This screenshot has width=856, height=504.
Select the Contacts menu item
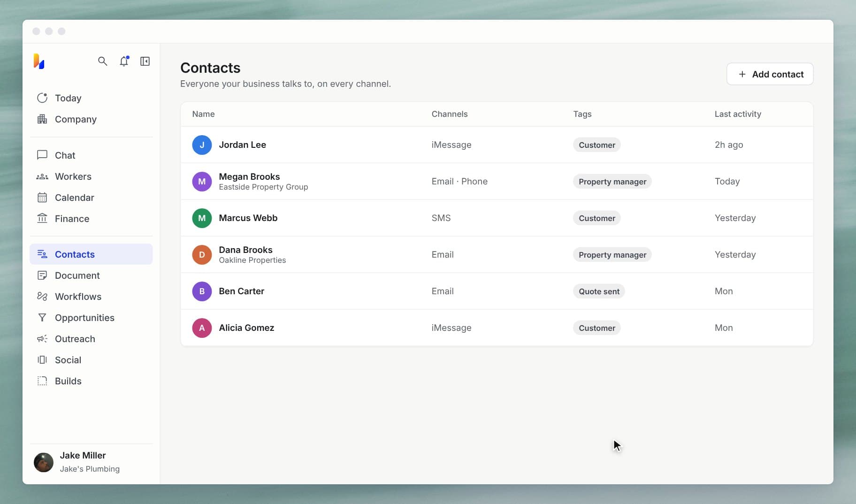(91, 254)
